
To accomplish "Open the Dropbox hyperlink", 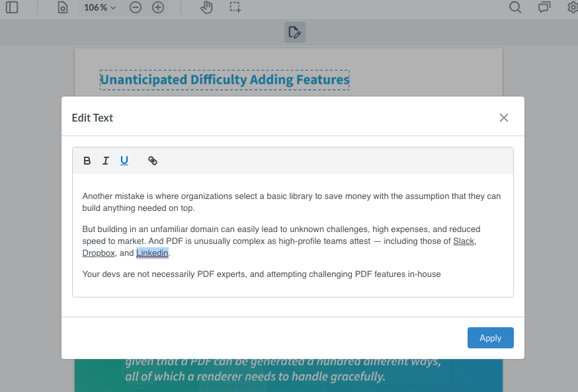I will 98,253.
